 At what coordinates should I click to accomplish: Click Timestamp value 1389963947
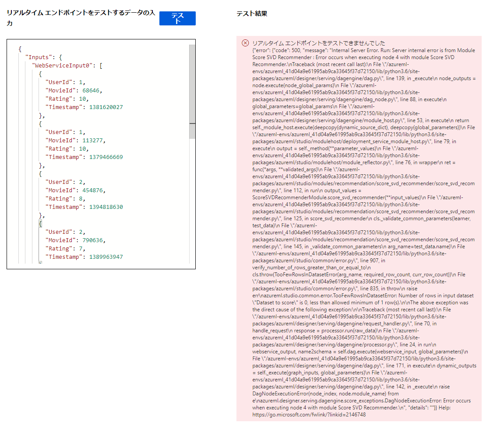point(106,257)
